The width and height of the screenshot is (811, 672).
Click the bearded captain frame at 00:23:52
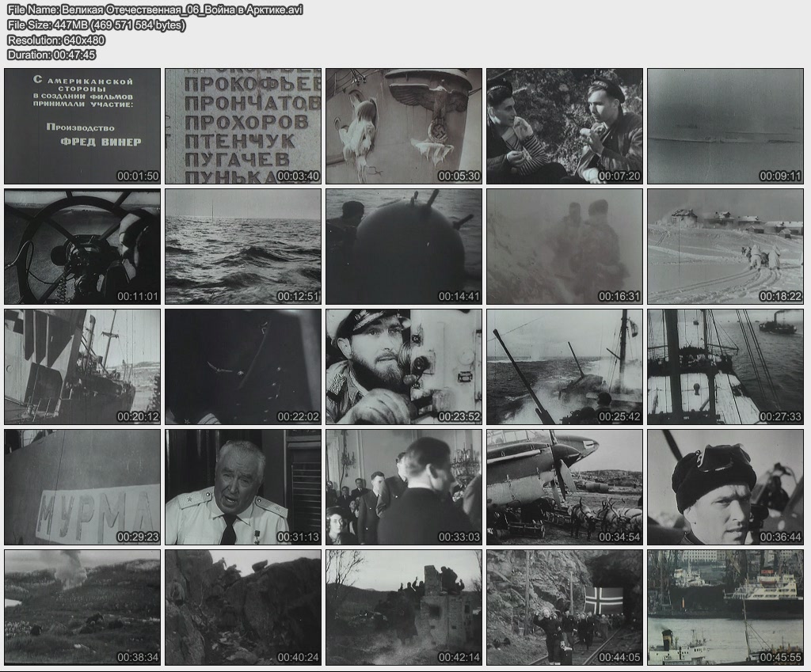tap(404, 366)
